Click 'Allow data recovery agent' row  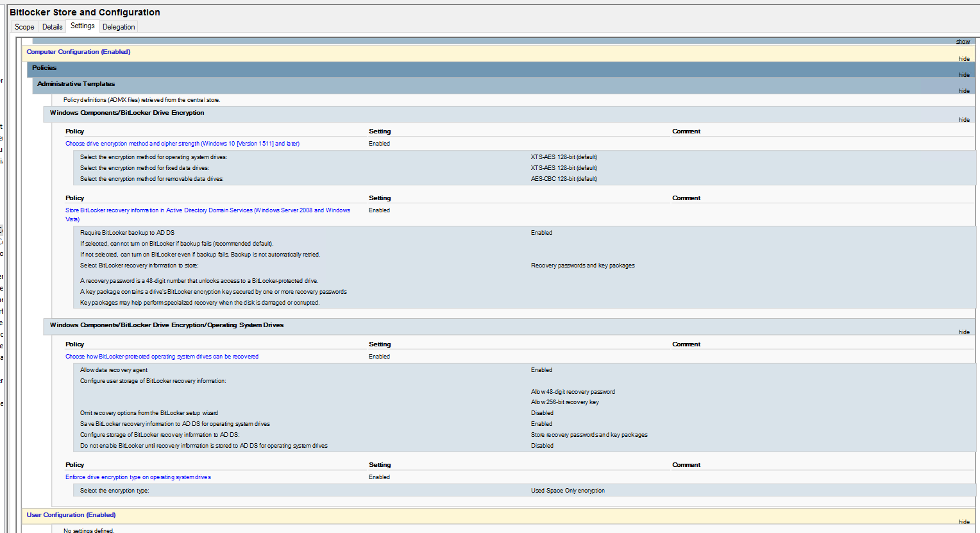525,370
